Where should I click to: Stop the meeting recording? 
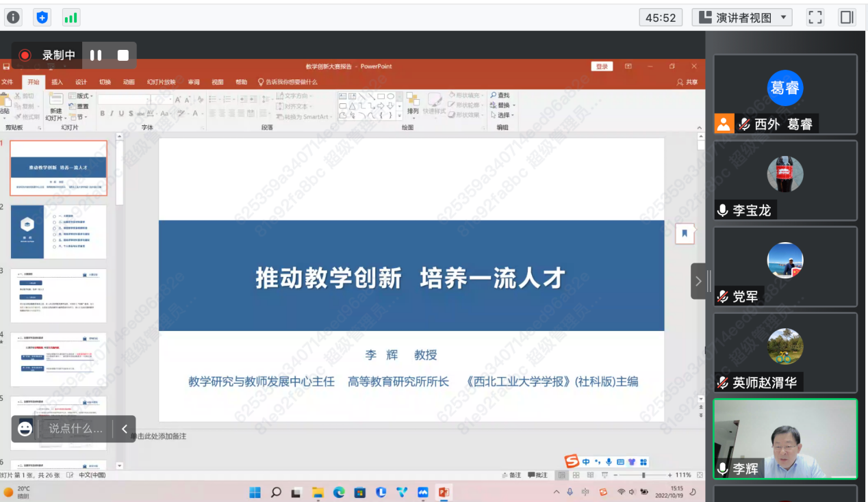[123, 55]
